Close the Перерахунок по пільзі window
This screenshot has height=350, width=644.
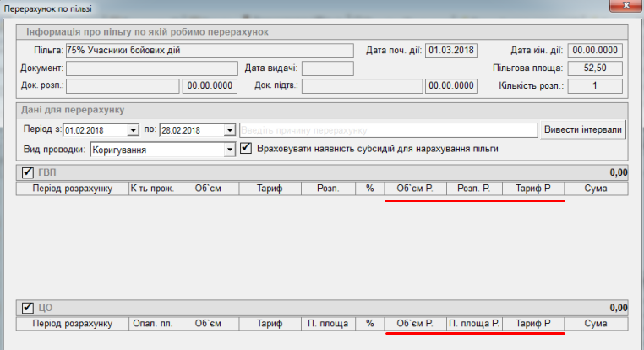(x=625, y=8)
